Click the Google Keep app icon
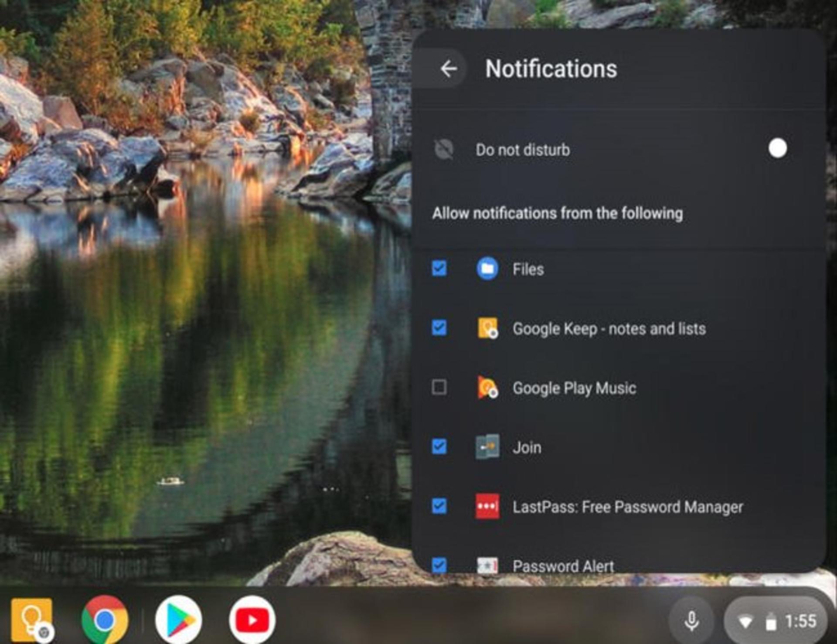The width and height of the screenshot is (837, 644). pos(487,328)
